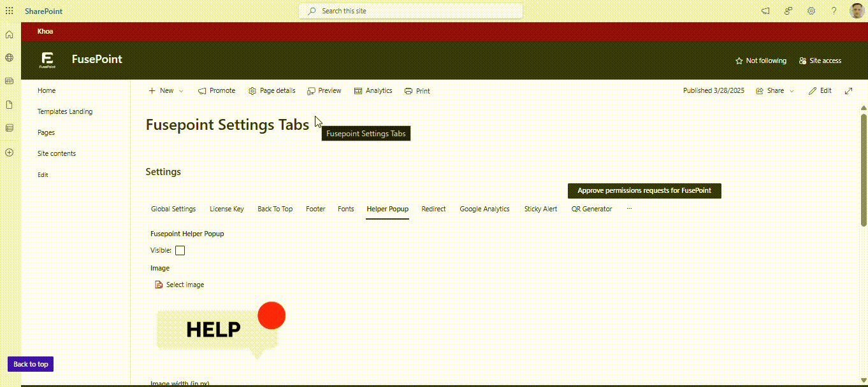
Task: Open the Share dropdown chevron
Action: click(x=792, y=91)
